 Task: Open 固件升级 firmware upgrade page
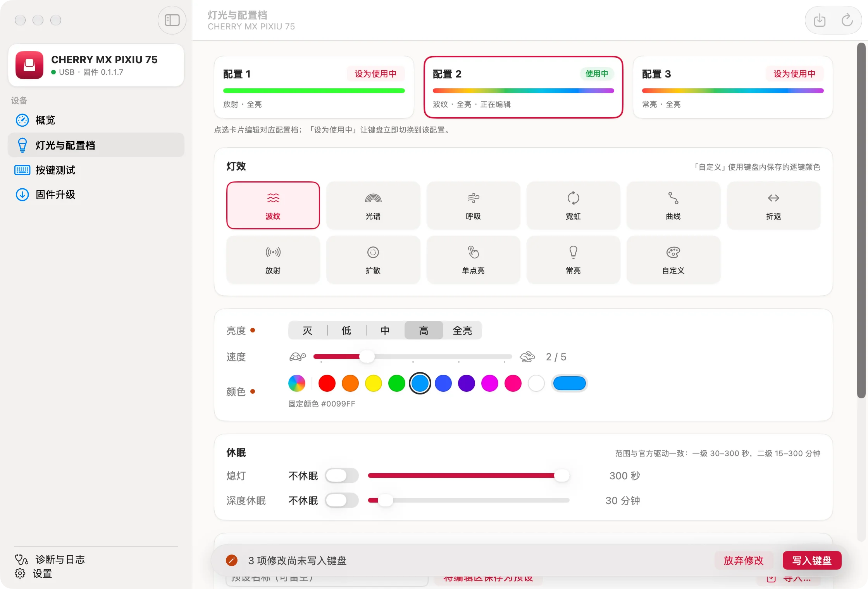click(96, 195)
